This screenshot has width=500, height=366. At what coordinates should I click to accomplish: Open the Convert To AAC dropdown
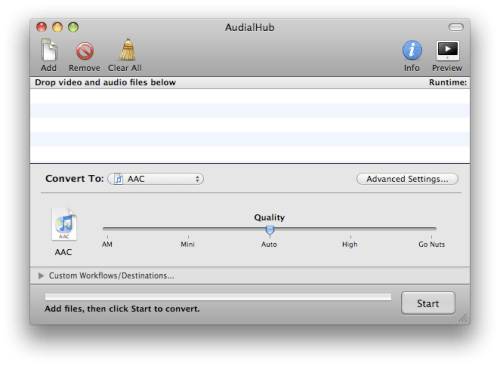point(155,179)
